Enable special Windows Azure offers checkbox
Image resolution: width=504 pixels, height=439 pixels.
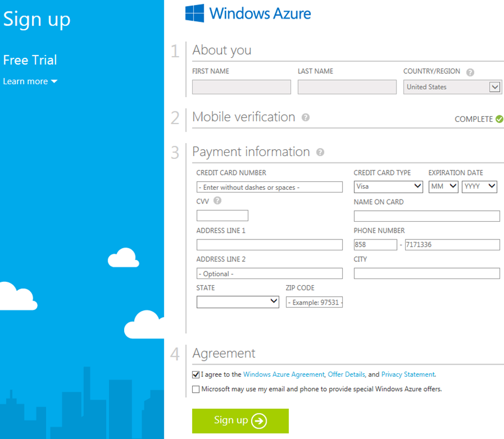[196, 389]
